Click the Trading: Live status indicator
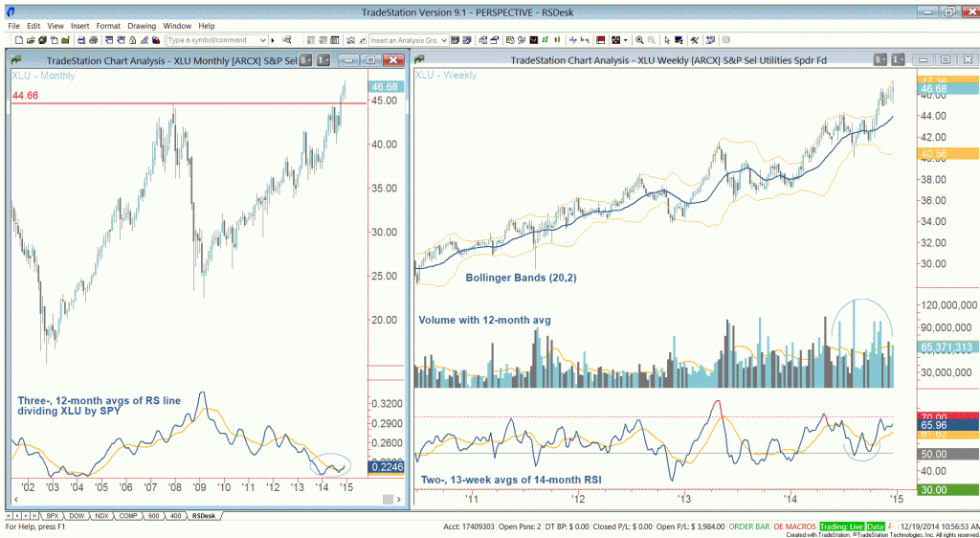Viewport: 980px width, 538px height. coord(841,527)
